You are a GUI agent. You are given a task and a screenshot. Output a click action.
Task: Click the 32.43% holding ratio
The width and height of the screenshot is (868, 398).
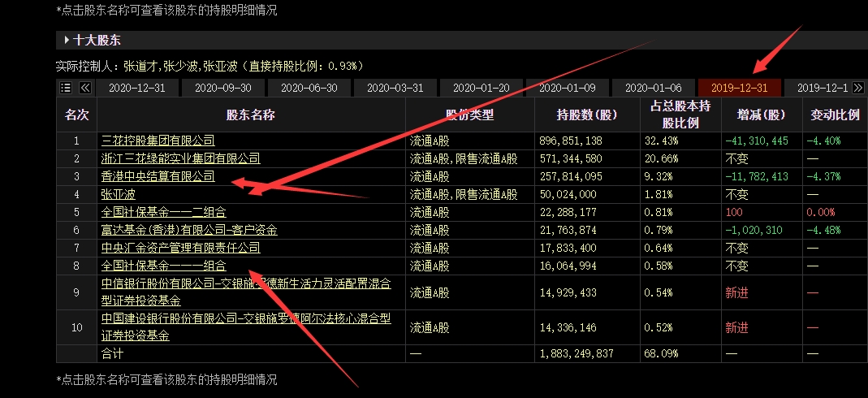661,141
